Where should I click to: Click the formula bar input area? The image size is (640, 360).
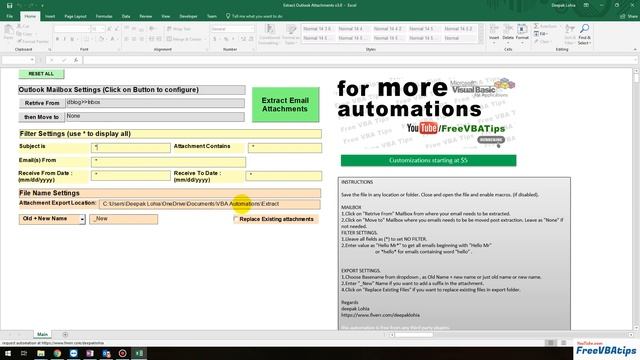coord(359,60)
